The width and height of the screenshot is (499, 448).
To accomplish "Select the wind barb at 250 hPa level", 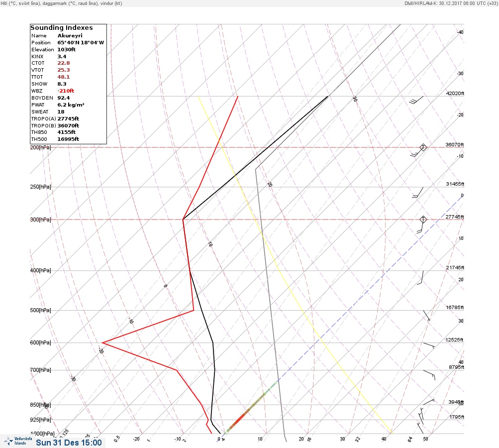I will click(418, 193).
